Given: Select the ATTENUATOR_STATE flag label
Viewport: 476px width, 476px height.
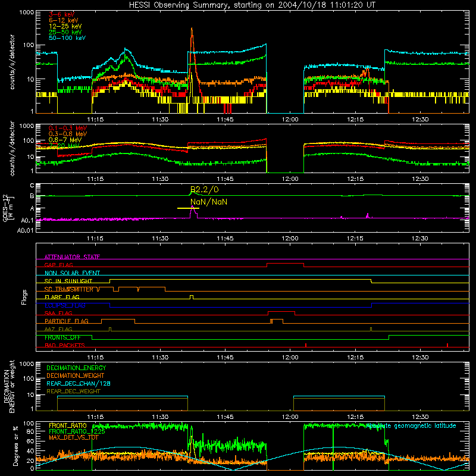Looking at the screenshot, I should [x=72, y=257].
